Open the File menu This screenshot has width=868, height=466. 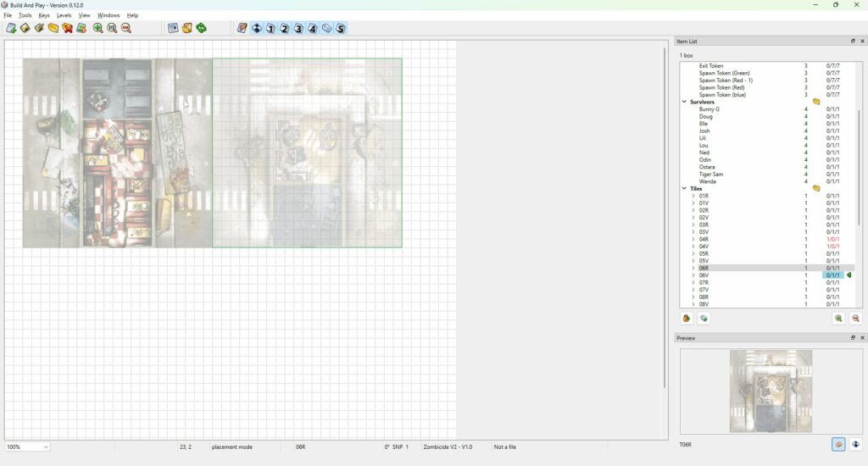coord(8,15)
